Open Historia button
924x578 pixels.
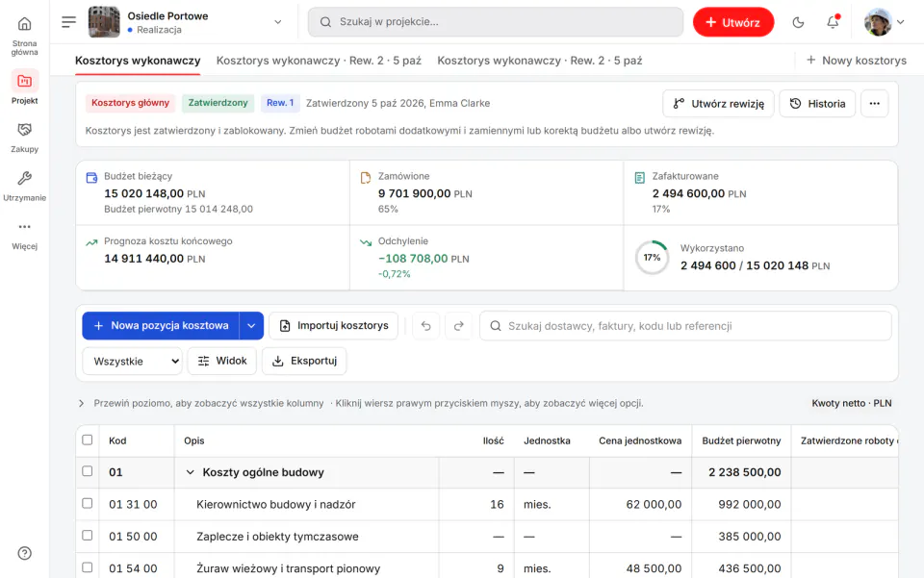pyautogui.click(x=817, y=104)
